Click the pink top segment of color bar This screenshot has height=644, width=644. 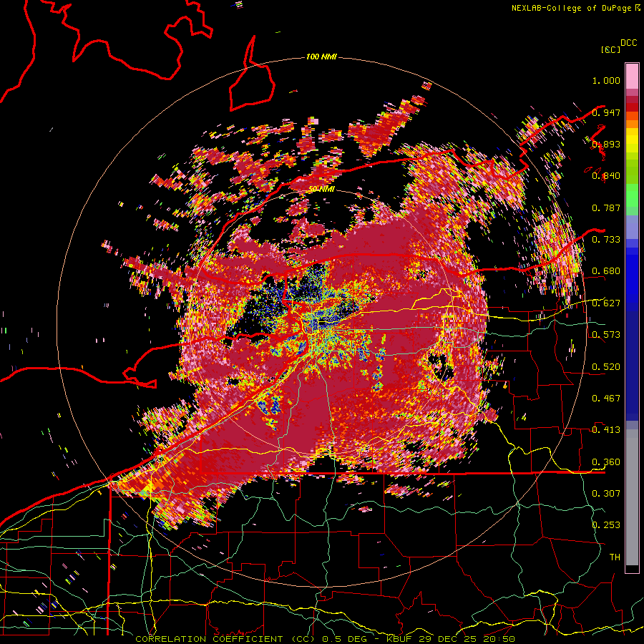click(632, 76)
